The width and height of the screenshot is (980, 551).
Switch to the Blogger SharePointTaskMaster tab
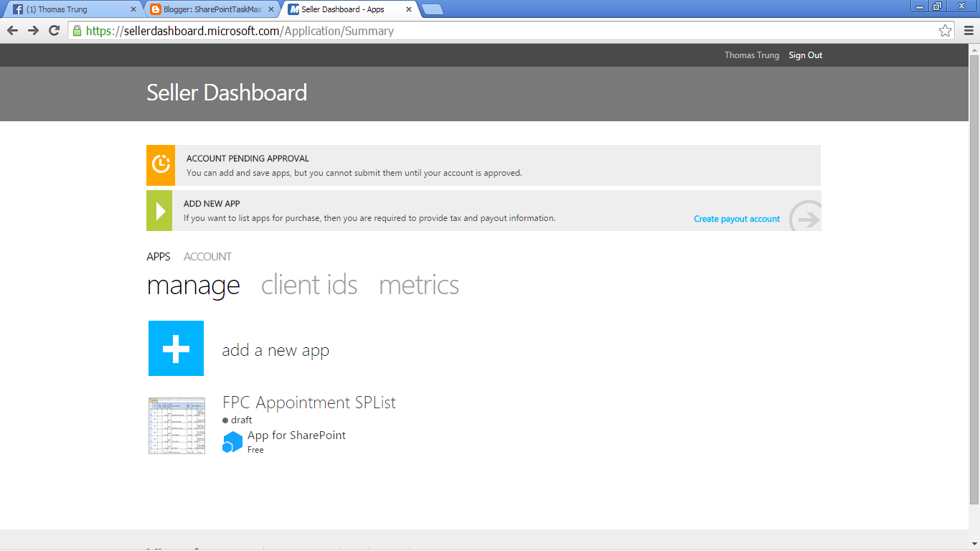pyautogui.click(x=212, y=9)
